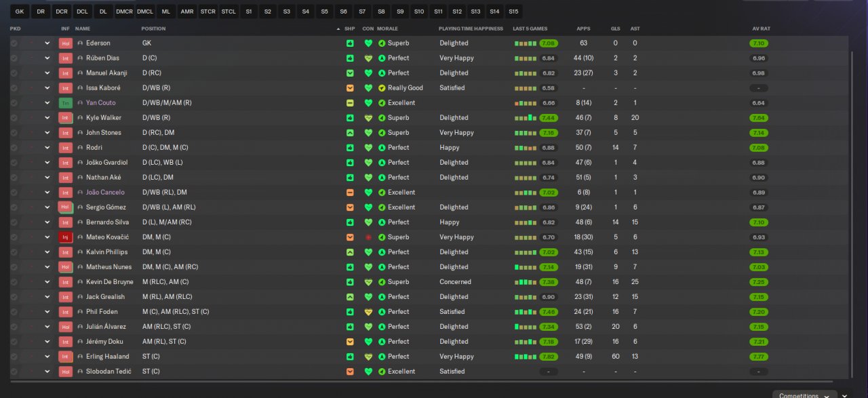This screenshot has height=398, width=868.
Task: Click the red injury condition icon for Kovačić
Action: pos(368,237)
